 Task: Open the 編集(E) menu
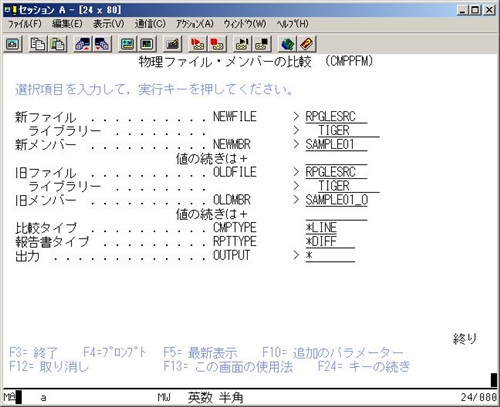(x=67, y=24)
